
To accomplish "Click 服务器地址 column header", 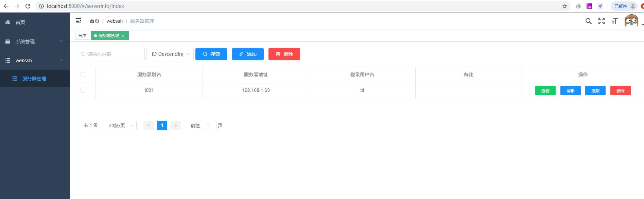I will (256, 74).
